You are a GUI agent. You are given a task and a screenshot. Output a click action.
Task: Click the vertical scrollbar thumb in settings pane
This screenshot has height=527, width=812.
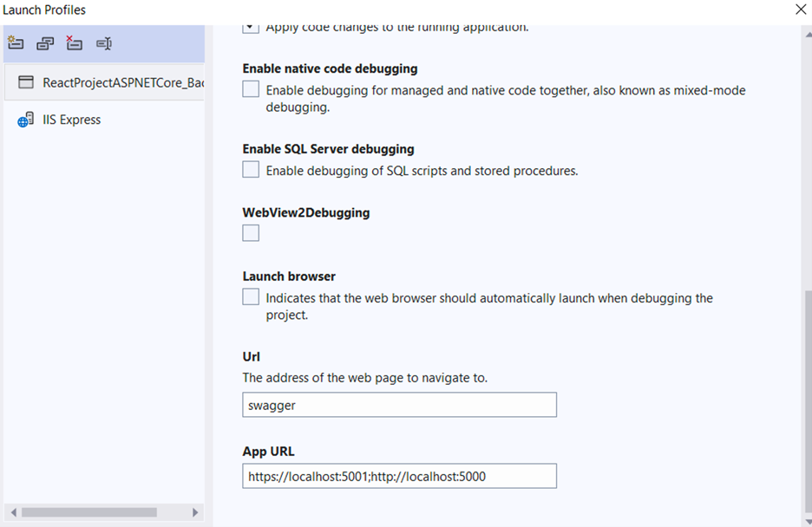tap(807, 399)
